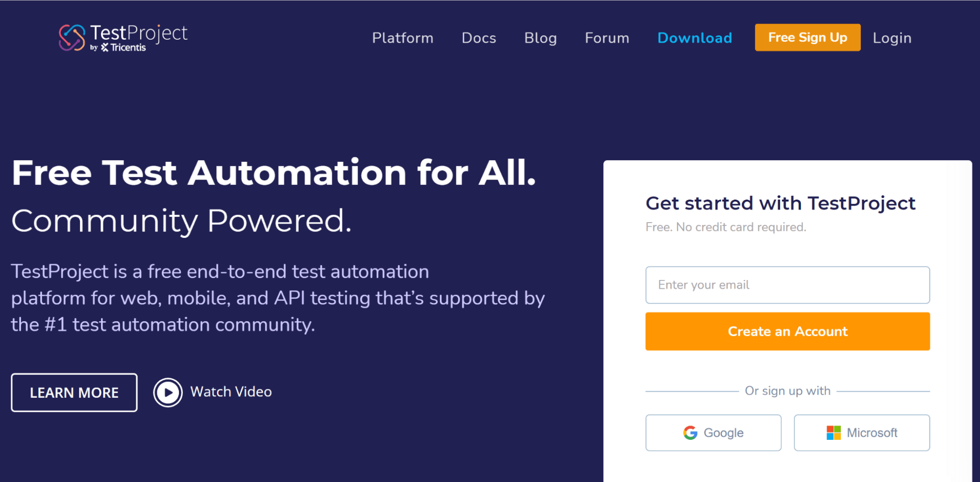Image resolution: width=980 pixels, height=482 pixels.
Task: Click the 'Community Powered.' subheading
Action: (181, 221)
